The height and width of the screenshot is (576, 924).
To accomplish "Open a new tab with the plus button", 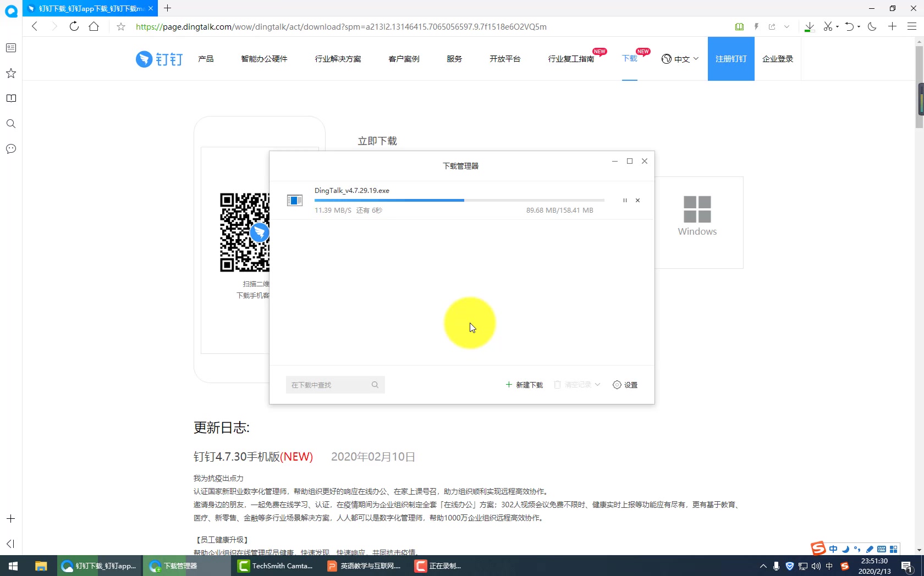I will [x=168, y=8].
